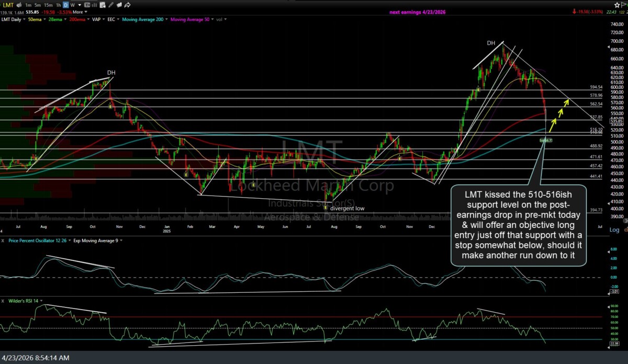Screen dimensions: 628x364
Task: Click the 471.61 price level label
Action: 596,157
